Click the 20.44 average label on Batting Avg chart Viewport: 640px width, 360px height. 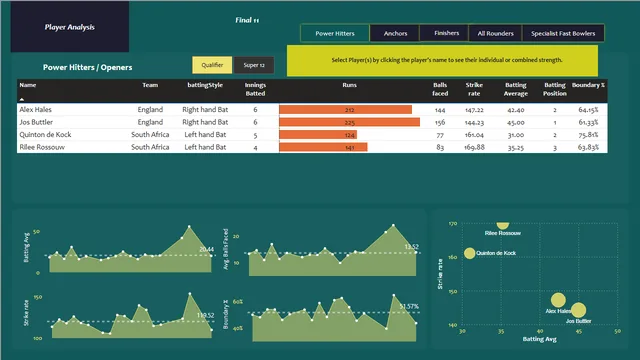click(206, 249)
